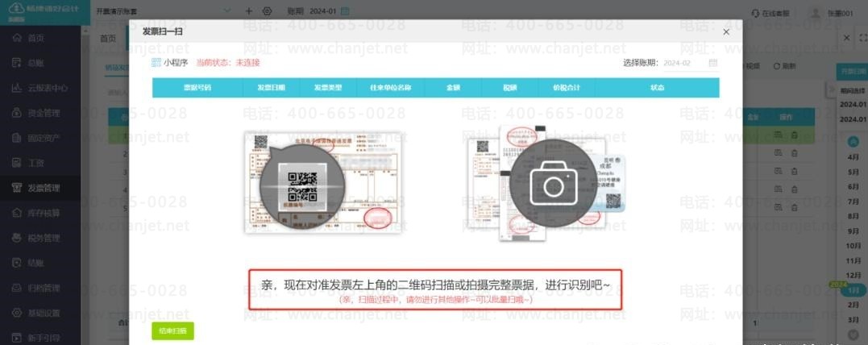Select 12月 in the period list

(853, 276)
